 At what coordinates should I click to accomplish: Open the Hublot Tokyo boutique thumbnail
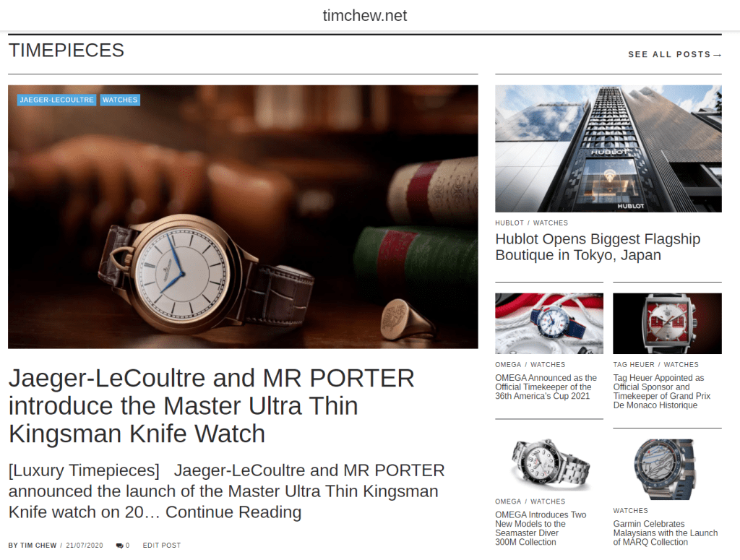[608, 149]
